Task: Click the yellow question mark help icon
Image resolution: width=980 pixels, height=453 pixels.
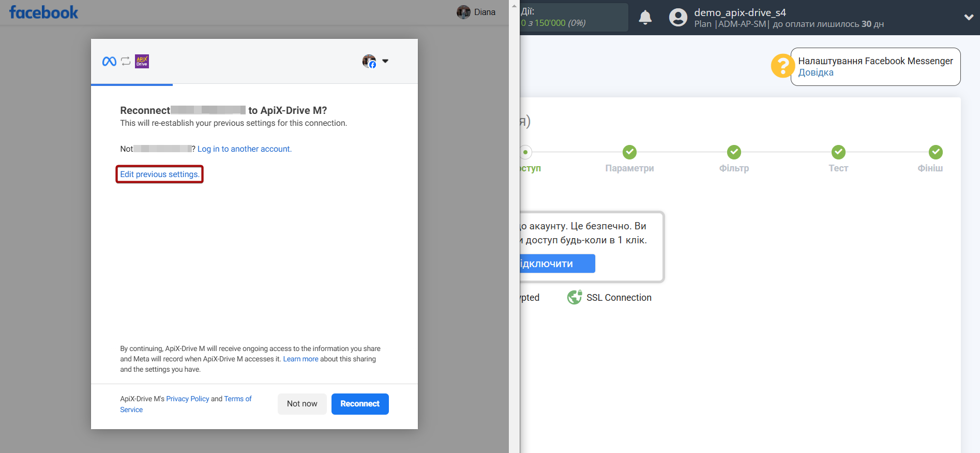Action: pos(782,66)
